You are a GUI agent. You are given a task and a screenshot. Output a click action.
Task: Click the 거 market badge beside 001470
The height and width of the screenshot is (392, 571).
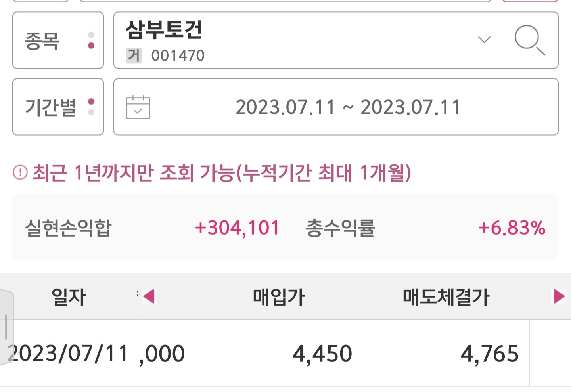134,55
